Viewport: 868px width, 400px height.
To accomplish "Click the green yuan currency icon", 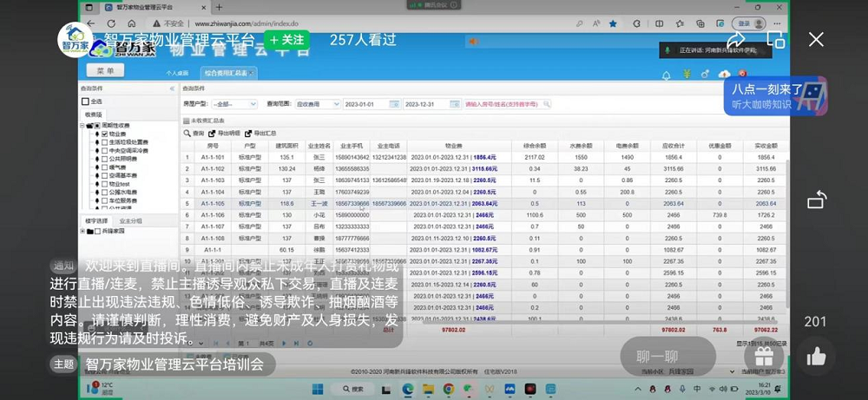I will 687,74.
